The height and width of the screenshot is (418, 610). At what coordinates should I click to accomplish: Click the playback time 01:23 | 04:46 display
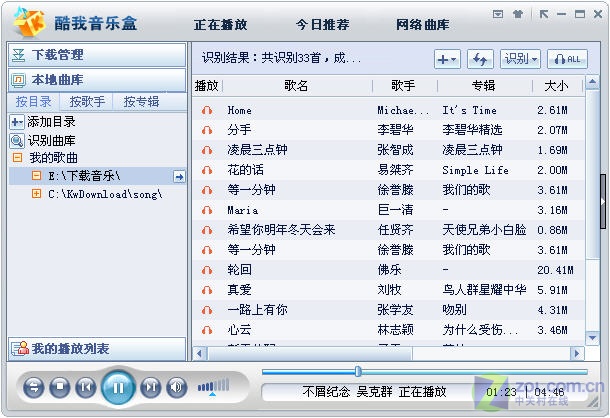click(x=525, y=392)
